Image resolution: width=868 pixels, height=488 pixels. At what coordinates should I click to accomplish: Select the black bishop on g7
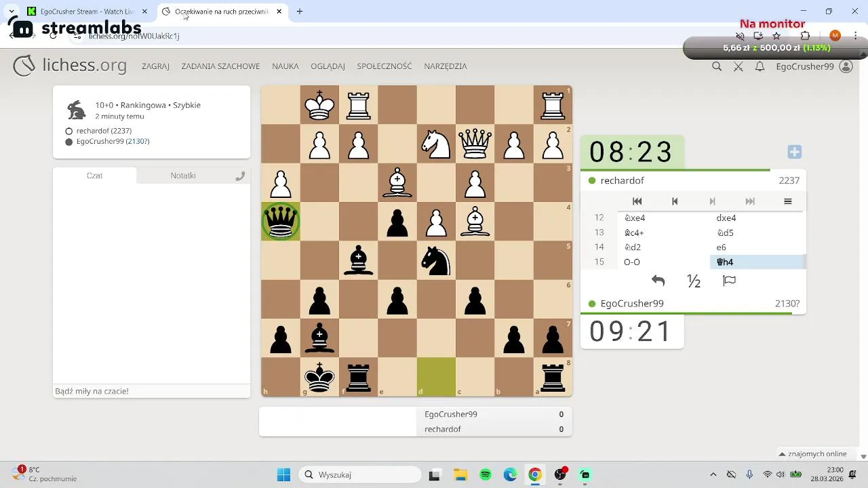click(319, 338)
